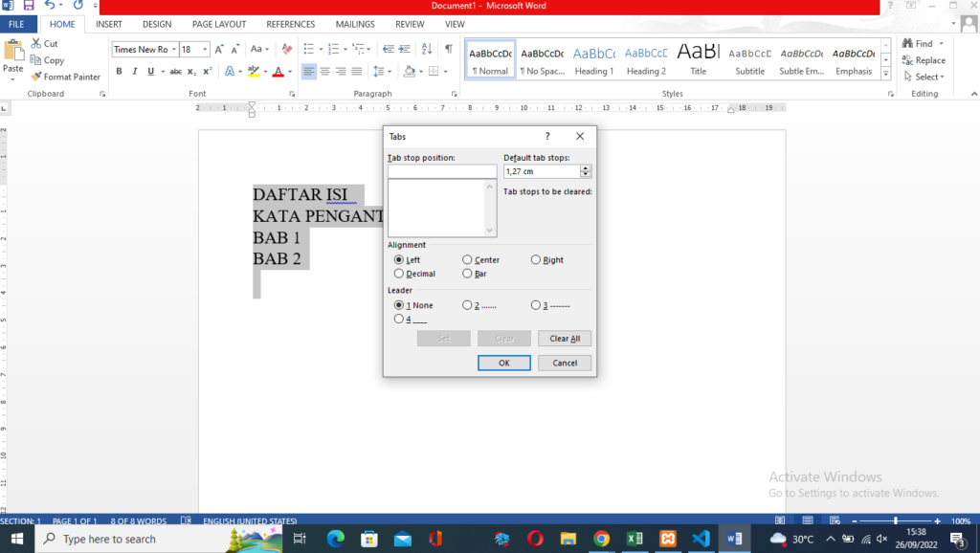Screen dimensions: 980x553
Task: Expand the Styles gallery more arrow
Action: point(885,74)
